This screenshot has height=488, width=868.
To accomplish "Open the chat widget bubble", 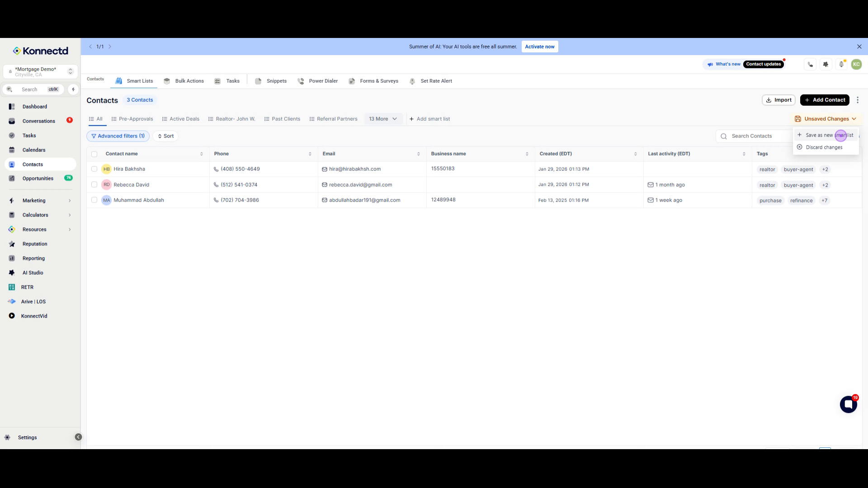I will (849, 404).
